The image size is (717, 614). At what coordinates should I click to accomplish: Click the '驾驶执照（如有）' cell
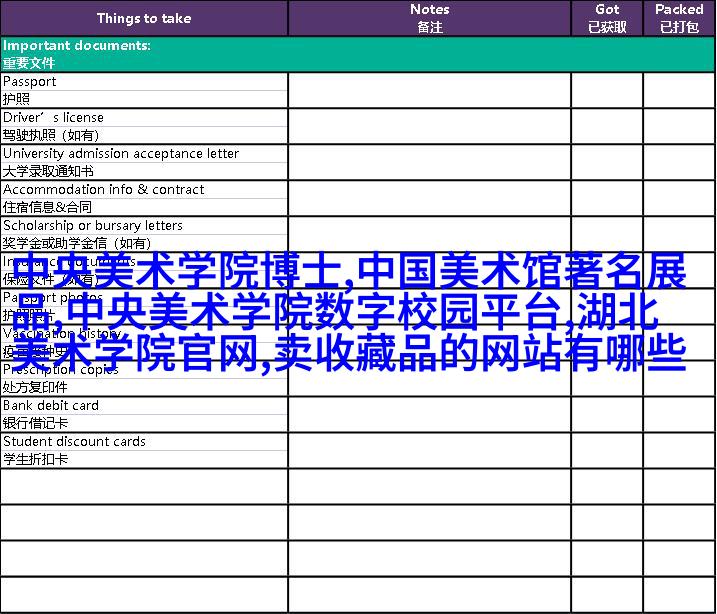[x=144, y=135]
